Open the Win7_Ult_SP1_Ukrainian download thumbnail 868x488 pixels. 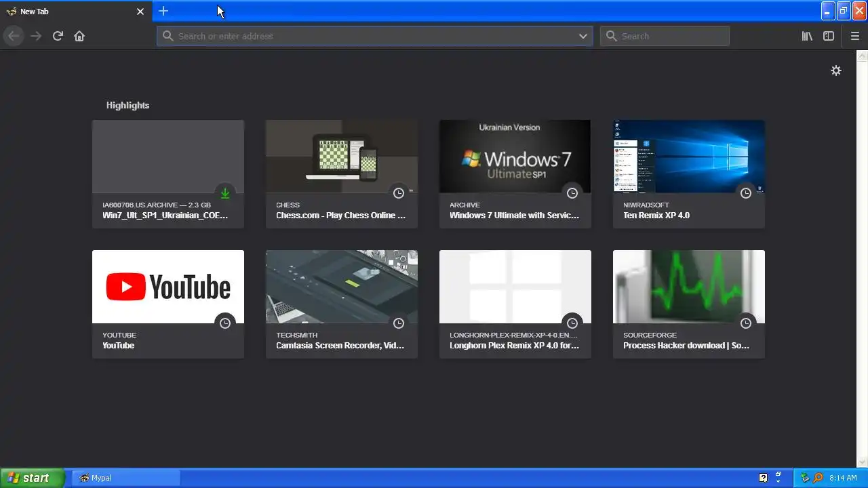coord(168,157)
